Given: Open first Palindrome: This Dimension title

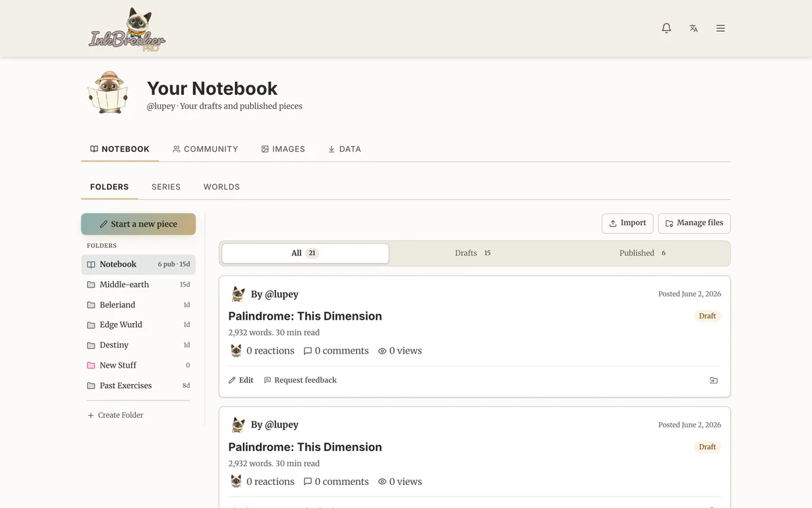Looking at the screenshot, I should pos(305,316).
